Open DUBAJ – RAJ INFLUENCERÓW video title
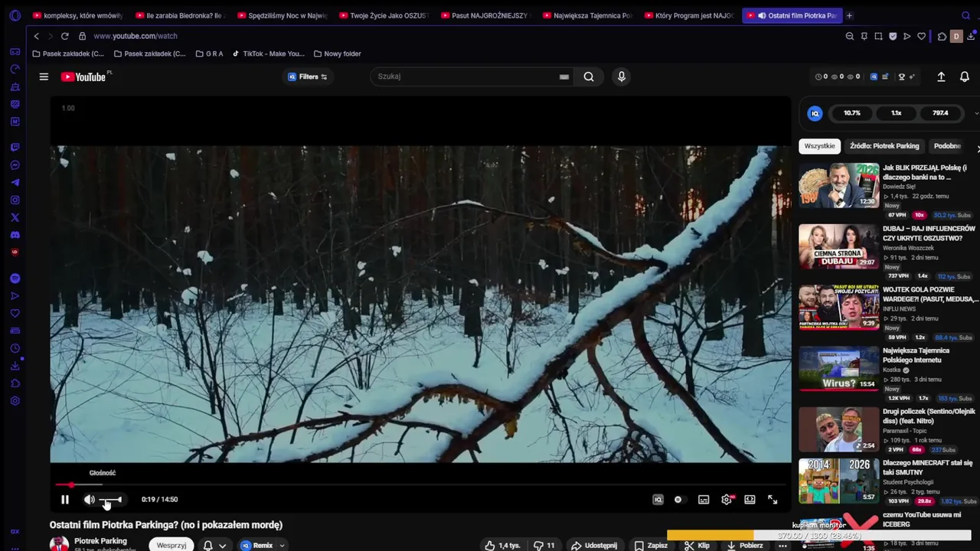This screenshot has width=980, height=551. pyautogui.click(x=929, y=233)
